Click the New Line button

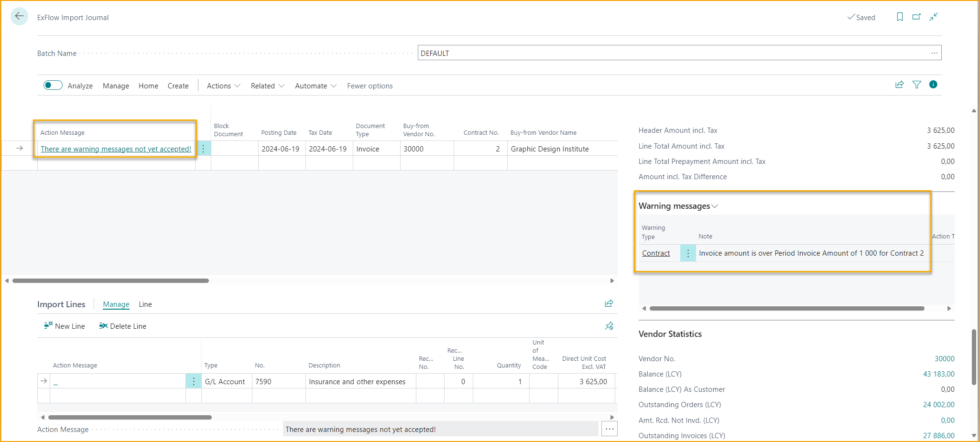tap(65, 326)
